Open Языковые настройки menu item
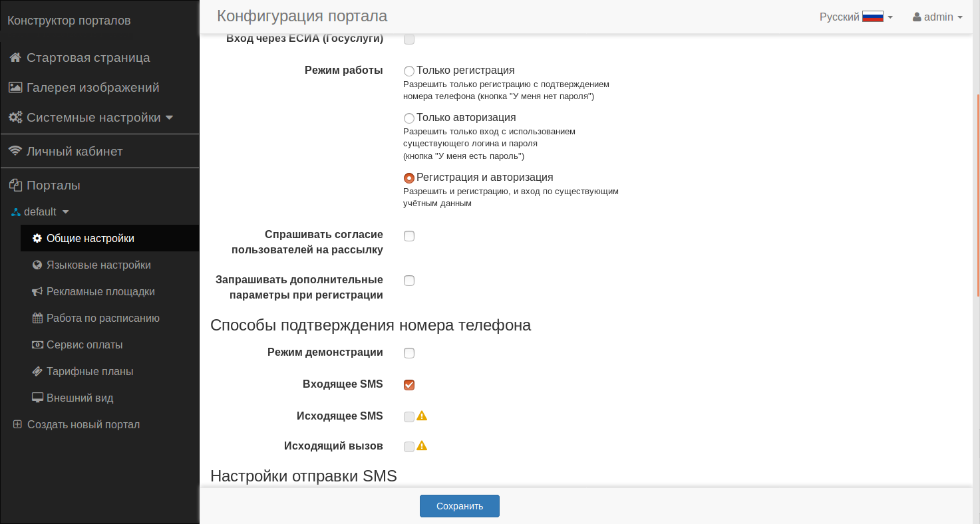Screen dimensions: 980x524 98,265
